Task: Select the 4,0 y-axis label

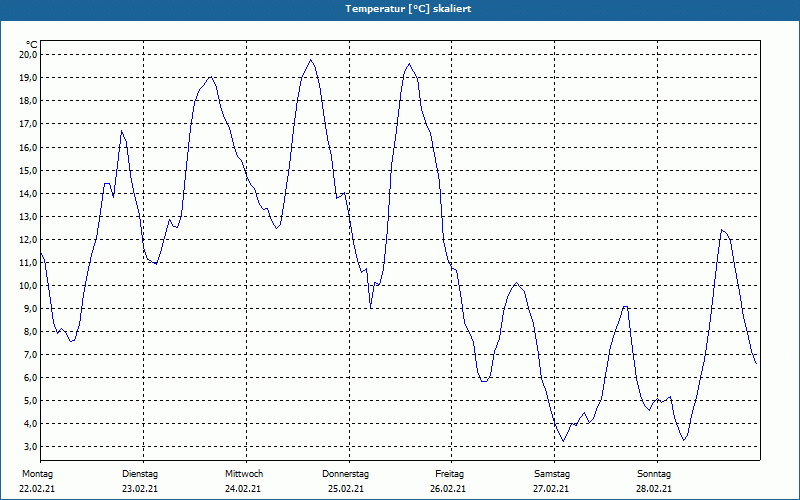Action: pyautogui.click(x=30, y=424)
